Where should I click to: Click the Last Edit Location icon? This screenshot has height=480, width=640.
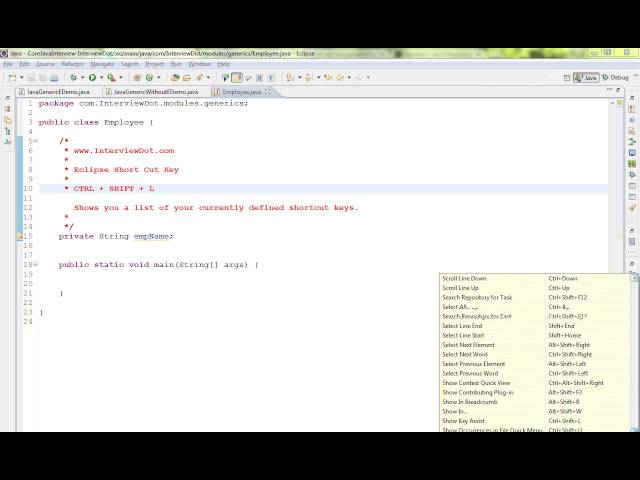tap(328, 78)
